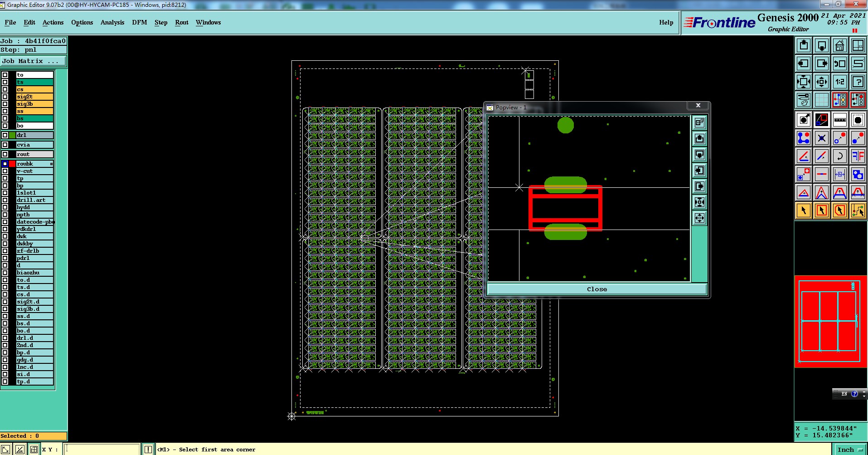The image size is (868, 455).
Task: Select the tp.d layer name
Action: [x=35, y=382]
